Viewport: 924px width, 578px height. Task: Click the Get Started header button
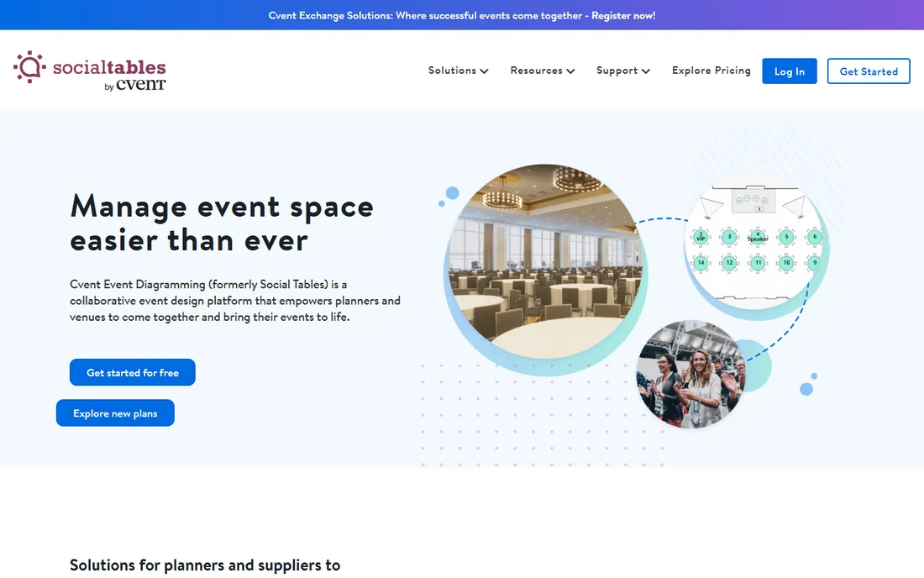[x=868, y=71]
